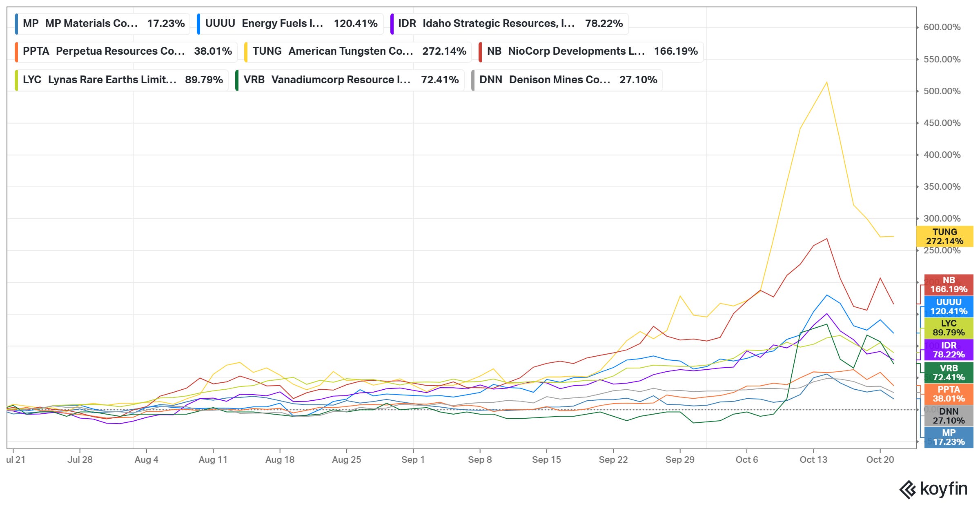Click the orange PPTA 38.01% axis tag
Screen dimensions: 980x506
point(949,394)
